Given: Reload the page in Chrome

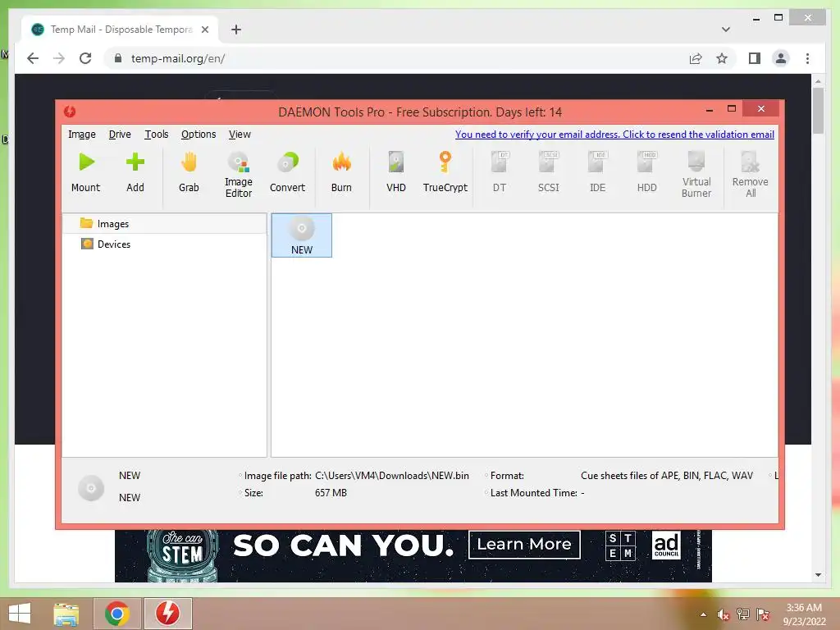Looking at the screenshot, I should coord(85,58).
